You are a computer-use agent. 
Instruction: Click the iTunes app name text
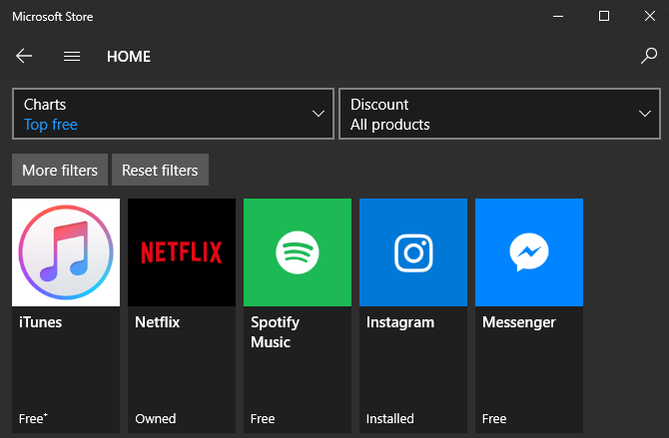click(x=40, y=322)
